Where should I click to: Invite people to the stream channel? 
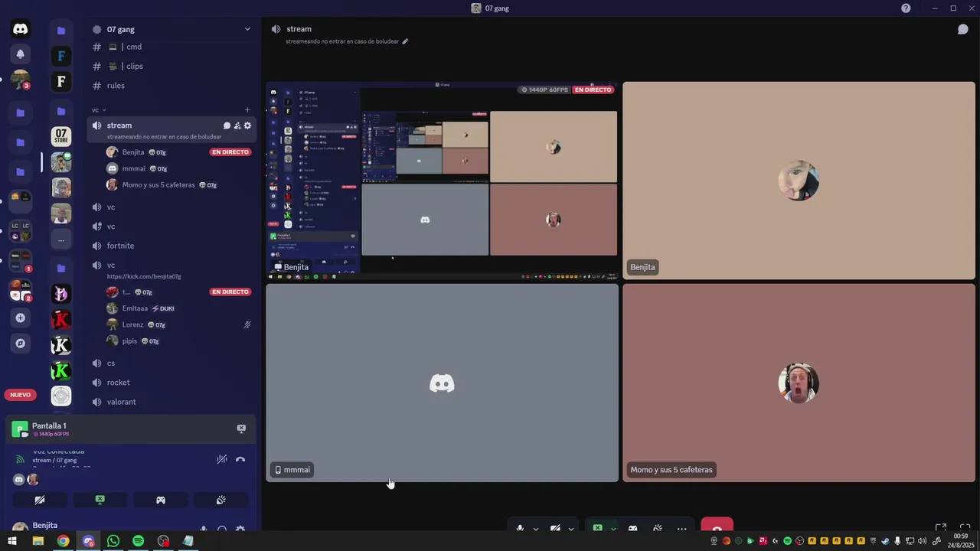pos(237,126)
